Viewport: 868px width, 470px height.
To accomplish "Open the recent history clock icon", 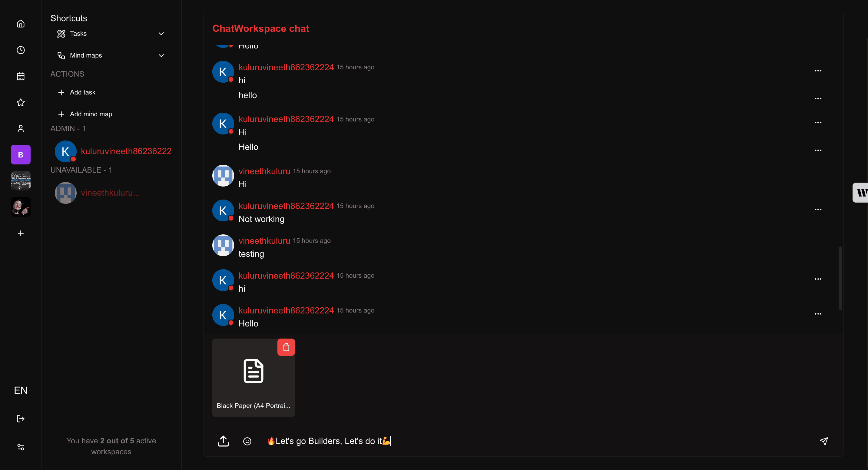I will point(21,50).
